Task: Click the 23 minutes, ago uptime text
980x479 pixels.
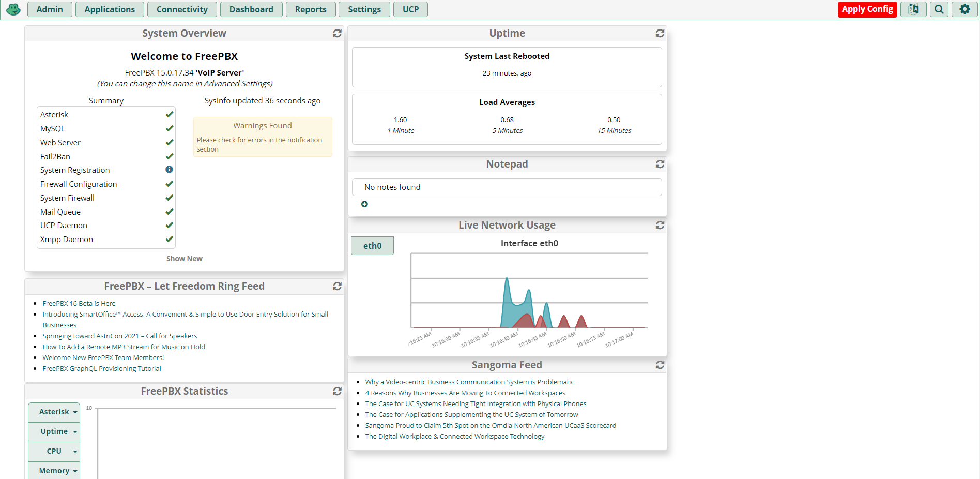Action: 507,73
